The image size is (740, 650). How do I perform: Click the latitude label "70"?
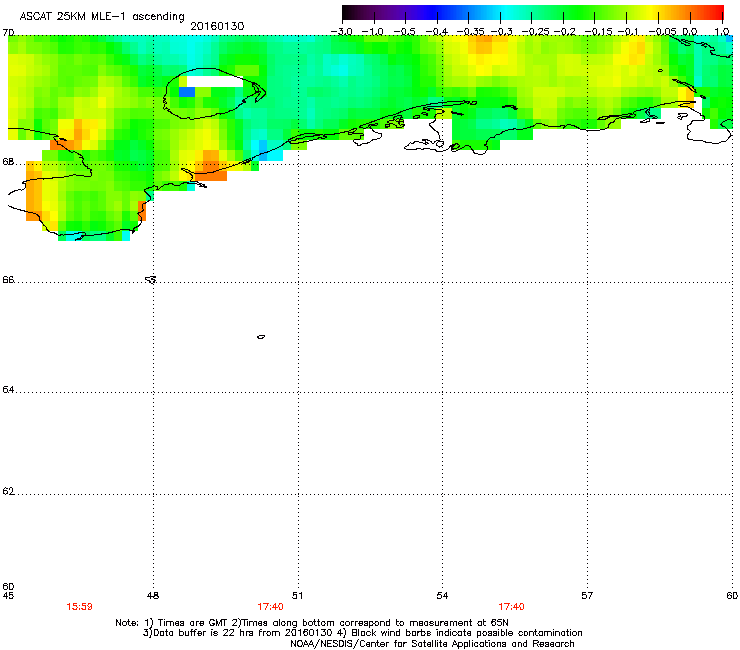pos(8,32)
